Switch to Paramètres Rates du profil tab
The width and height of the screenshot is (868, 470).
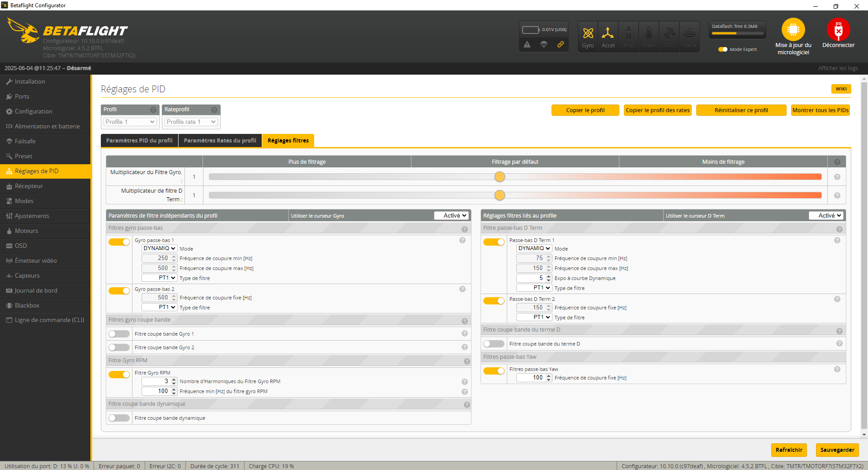(x=220, y=141)
